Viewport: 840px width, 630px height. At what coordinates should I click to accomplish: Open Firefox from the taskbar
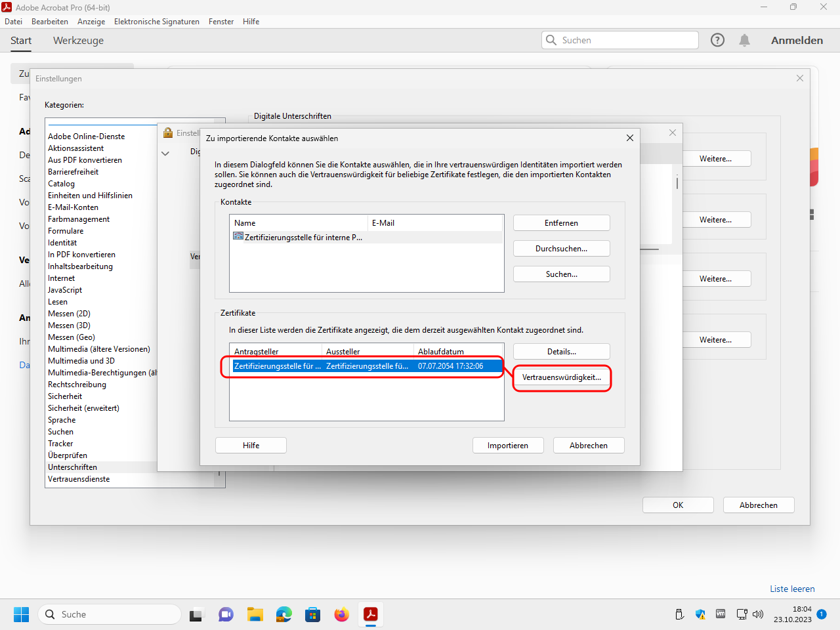[x=341, y=614]
